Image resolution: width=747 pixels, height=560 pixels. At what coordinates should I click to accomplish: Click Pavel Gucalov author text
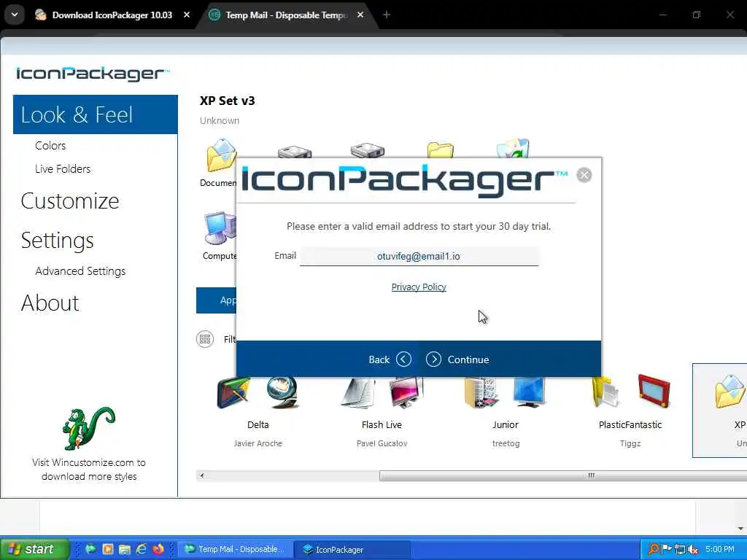(382, 444)
